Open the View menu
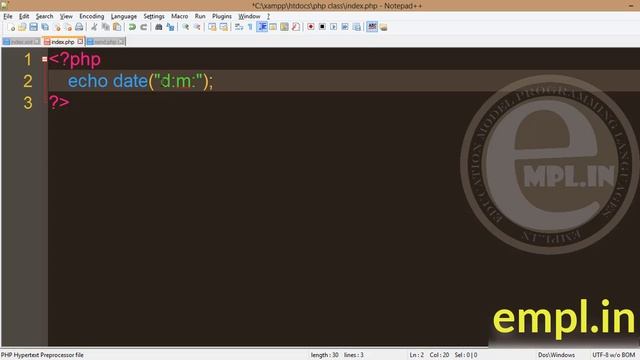 click(66, 16)
